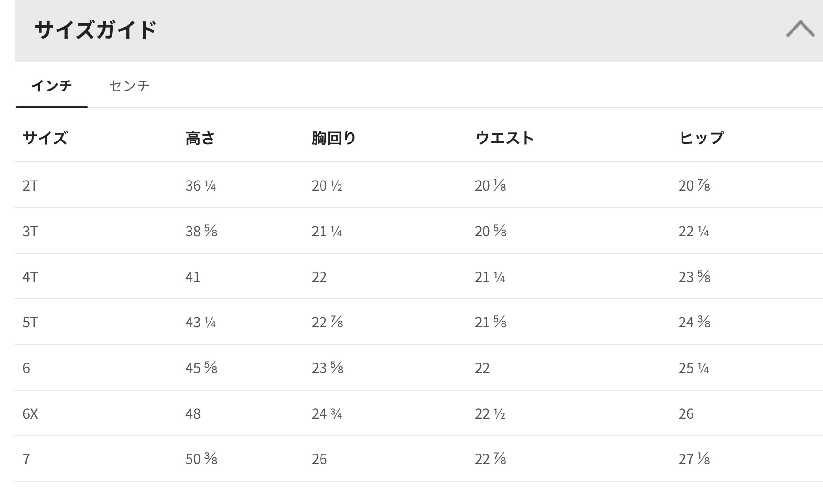Click the 高さ column header
Viewport: 823px width, 504px height.
pyautogui.click(x=200, y=138)
